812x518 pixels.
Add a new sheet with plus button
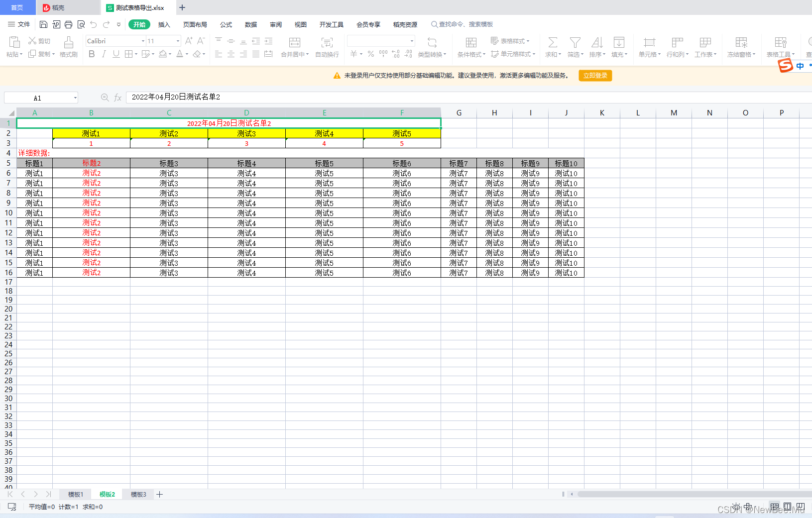tap(159, 494)
